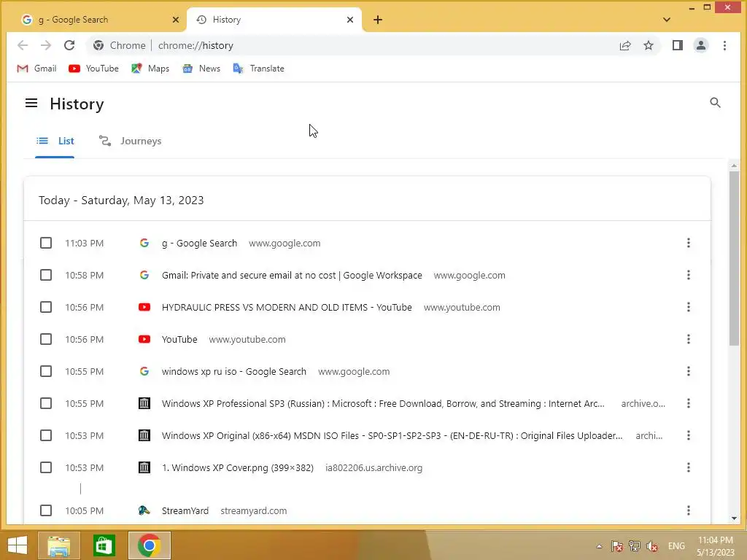
Task: Open Gmail bookmark
Action: coord(36,69)
